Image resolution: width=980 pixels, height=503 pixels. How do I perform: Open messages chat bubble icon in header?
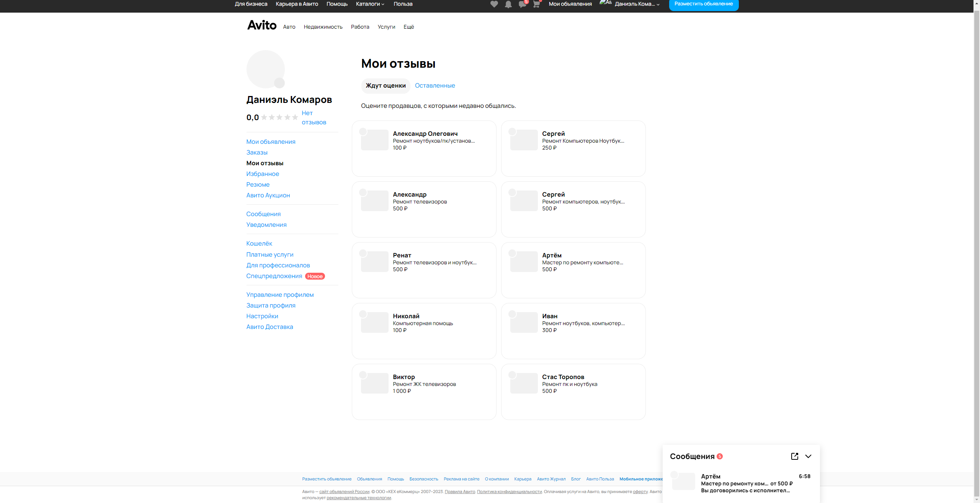522,4
